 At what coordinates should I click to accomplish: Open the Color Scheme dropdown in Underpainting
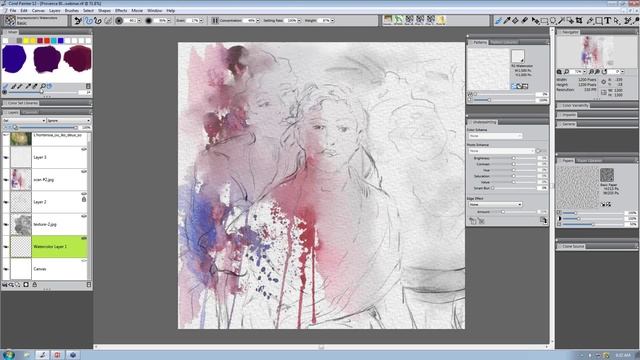pyautogui.click(x=495, y=136)
